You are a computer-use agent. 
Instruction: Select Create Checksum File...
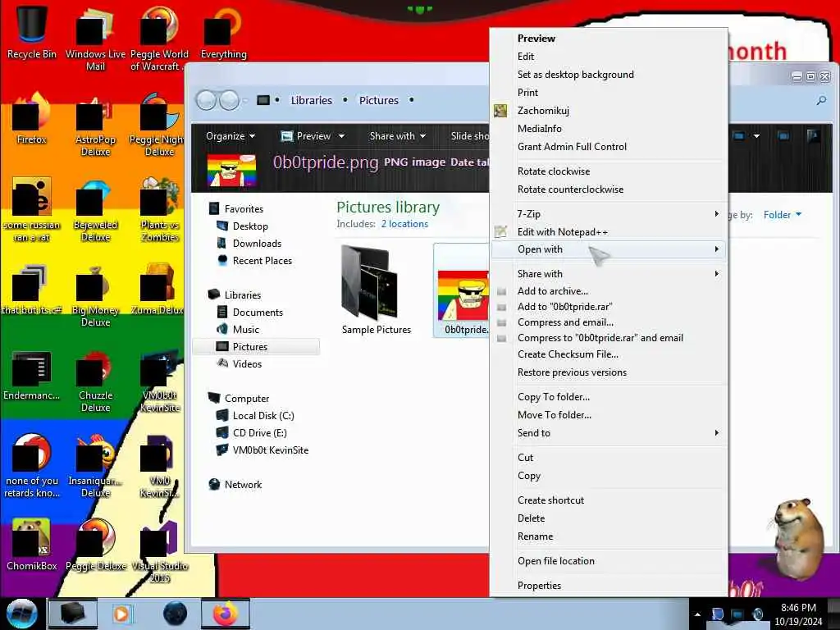pyautogui.click(x=609, y=354)
